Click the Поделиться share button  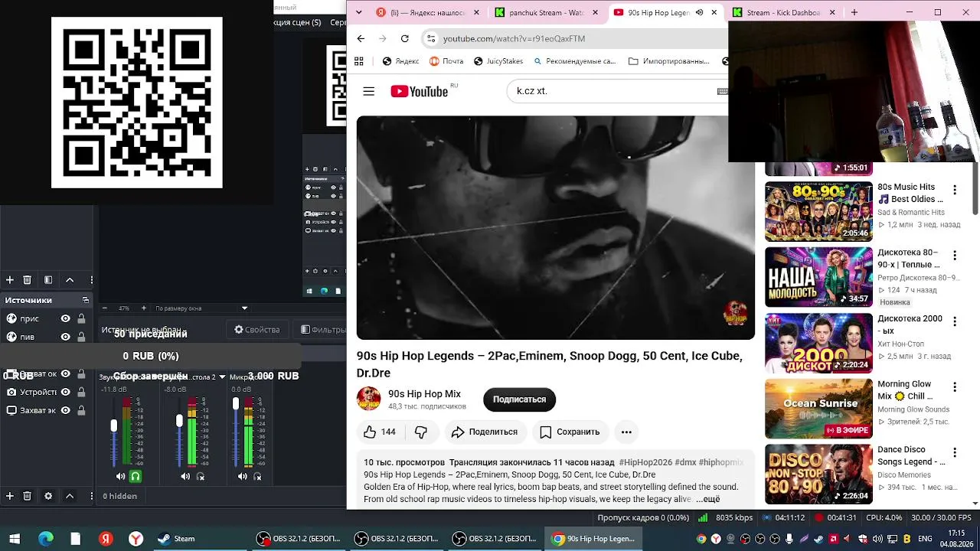pyautogui.click(x=484, y=432)
